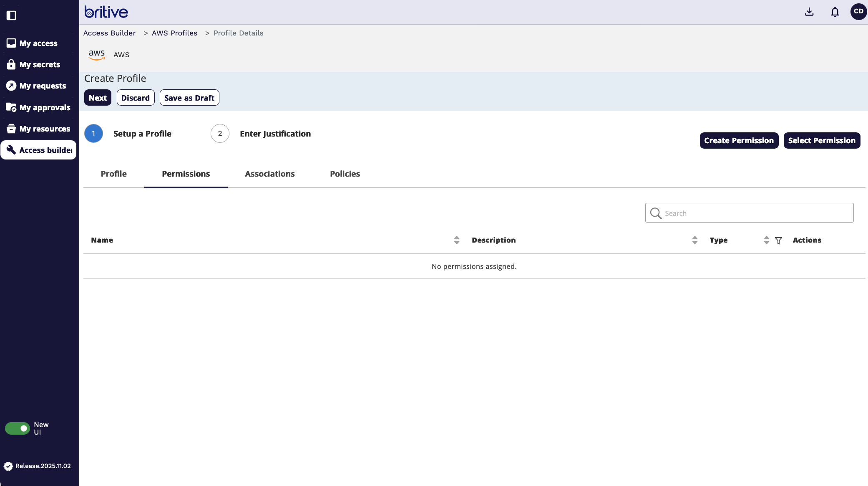
Task: Open the notifications bell
Action: point(835,12)
